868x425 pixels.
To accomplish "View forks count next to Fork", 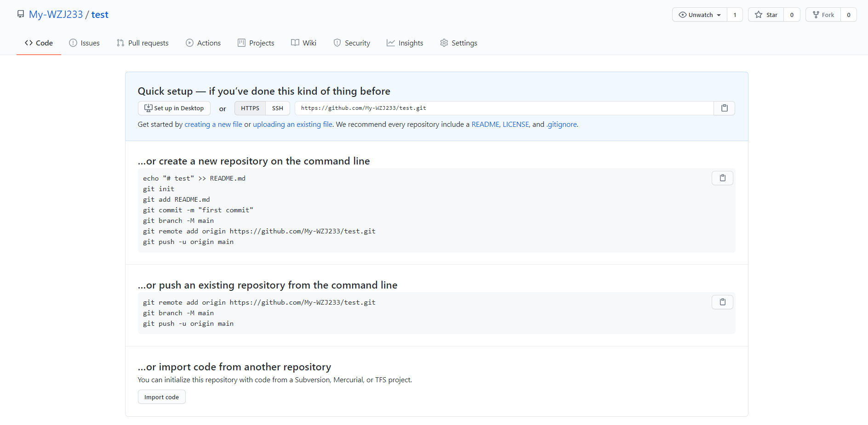I will 849,15.
